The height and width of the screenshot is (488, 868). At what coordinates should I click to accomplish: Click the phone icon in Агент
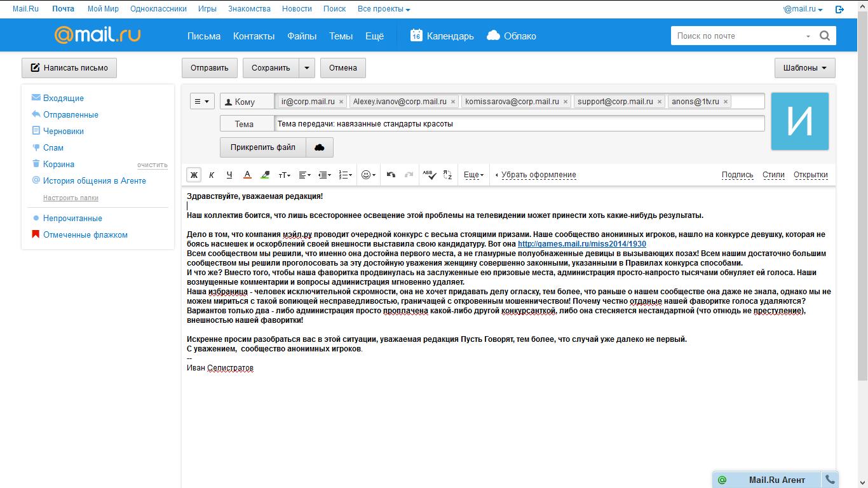tap(830, 480)
